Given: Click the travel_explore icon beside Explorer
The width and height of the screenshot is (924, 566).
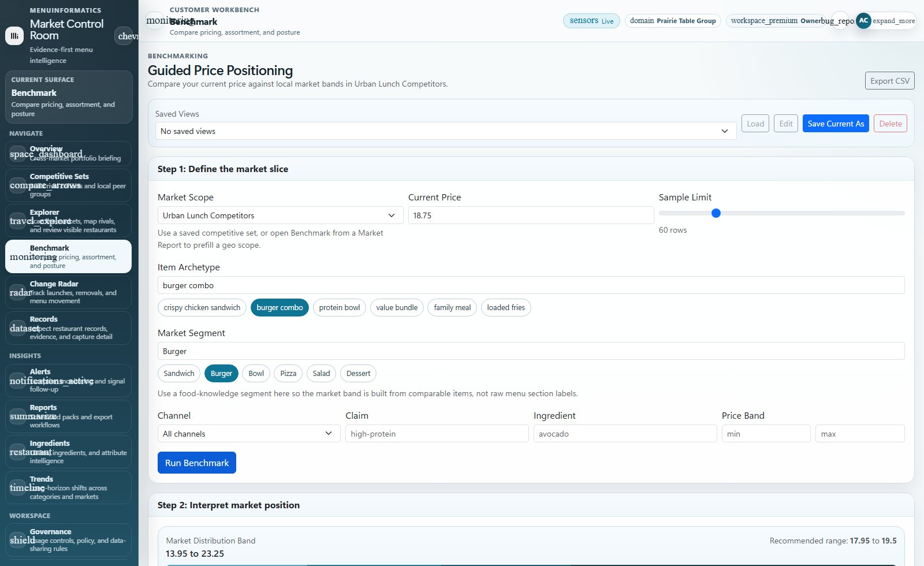Looking at the screenshot, I should click(17, 221).
